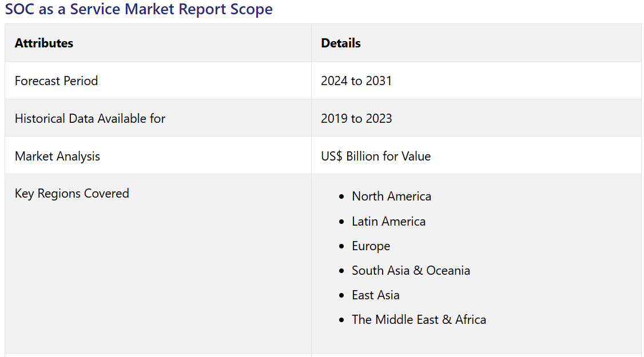The image size is (644, 357).
Task: Select the 'Attributes' column header
Action: click(x=44, y=43)
